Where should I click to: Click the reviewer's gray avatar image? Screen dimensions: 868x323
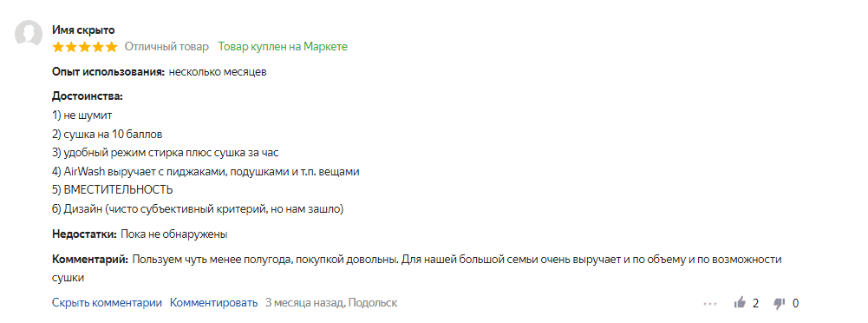pos(29,35)
